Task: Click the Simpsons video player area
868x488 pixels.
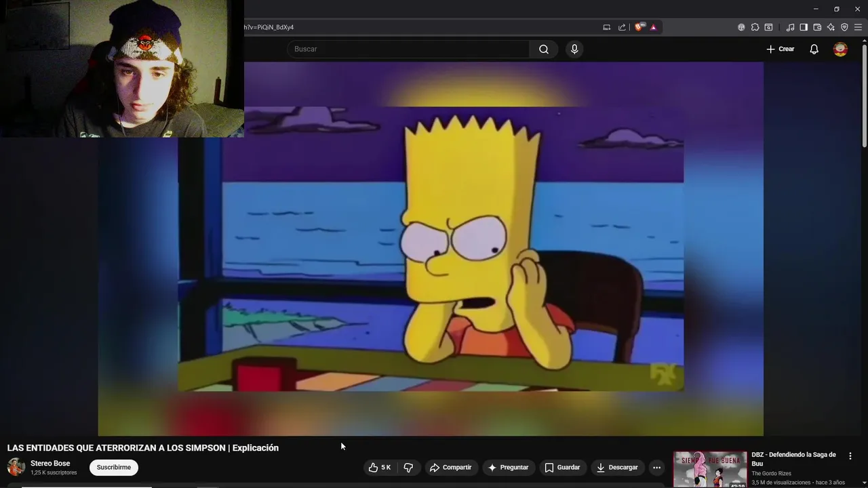Action: click(x=431, y=249)
